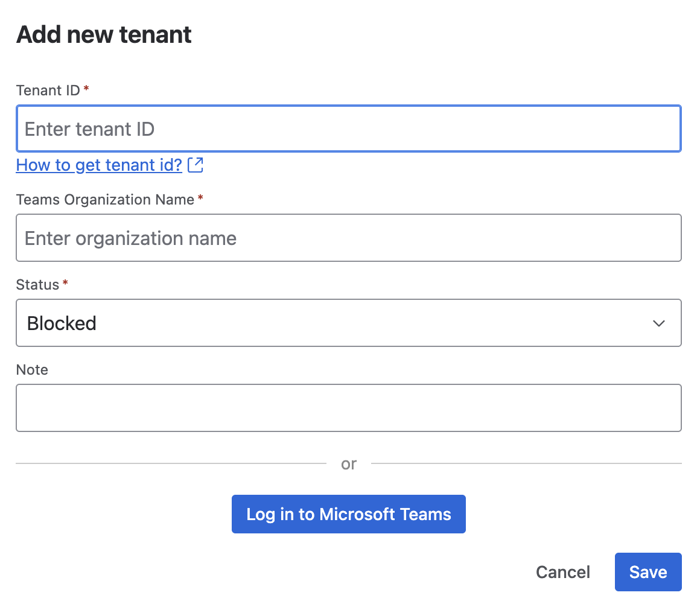Click the Tenant ID input field
This screenshot has width=700, height=607.
coord(349,129)
